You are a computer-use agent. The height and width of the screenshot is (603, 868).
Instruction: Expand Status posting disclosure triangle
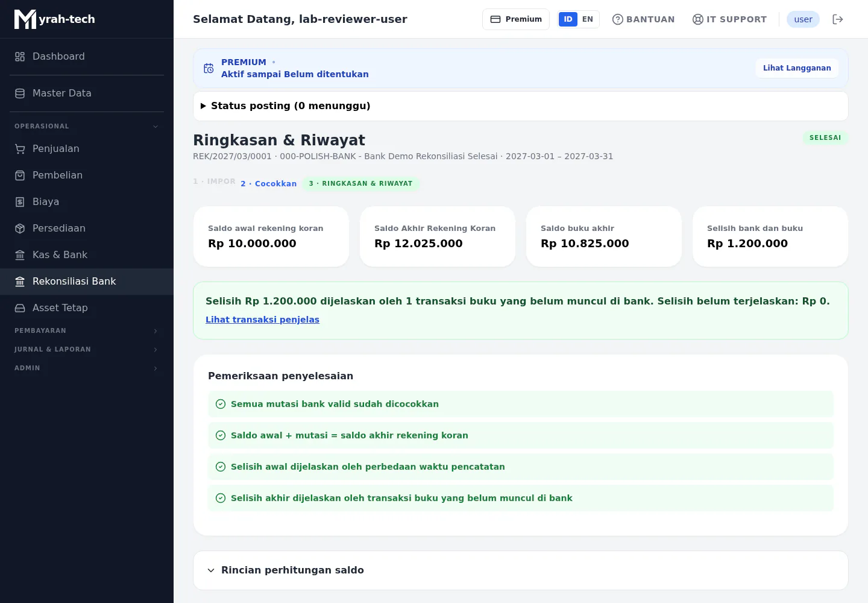click(203, 106)
